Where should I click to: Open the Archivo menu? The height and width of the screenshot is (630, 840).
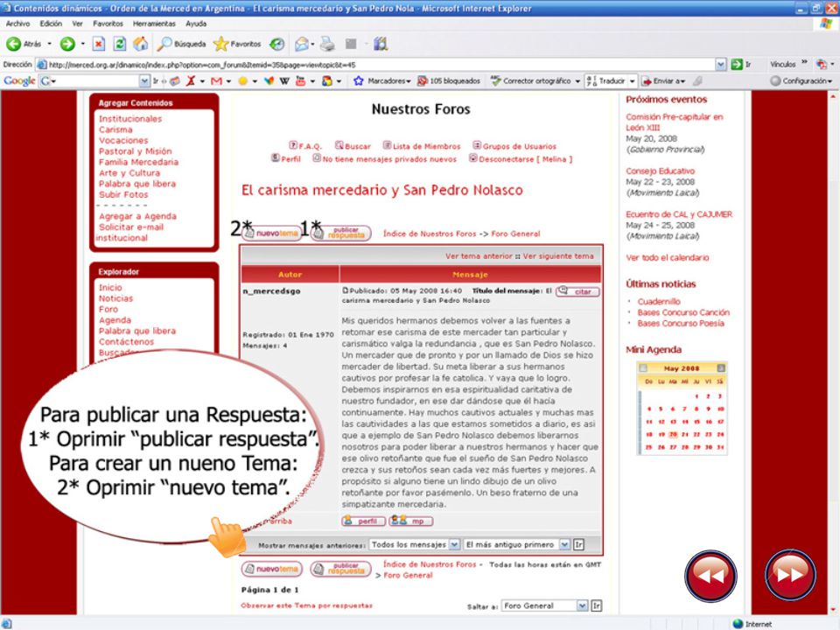click(x=17, y=24)
